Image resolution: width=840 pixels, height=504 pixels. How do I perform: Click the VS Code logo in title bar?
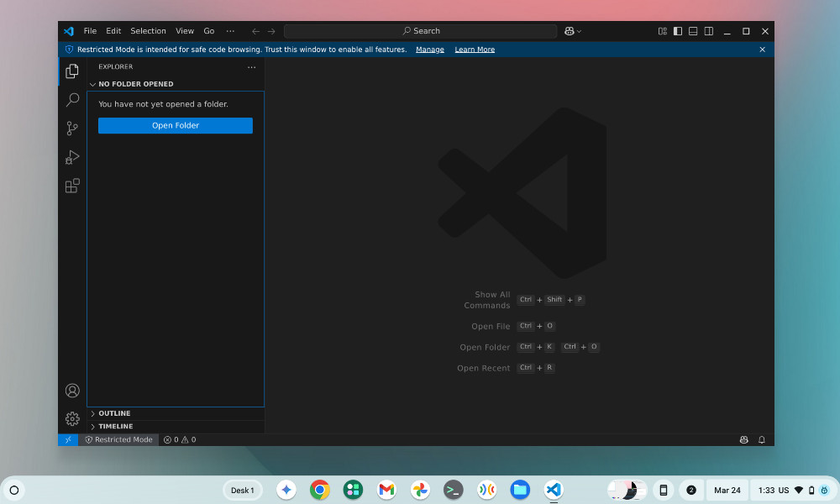point(69,31)
